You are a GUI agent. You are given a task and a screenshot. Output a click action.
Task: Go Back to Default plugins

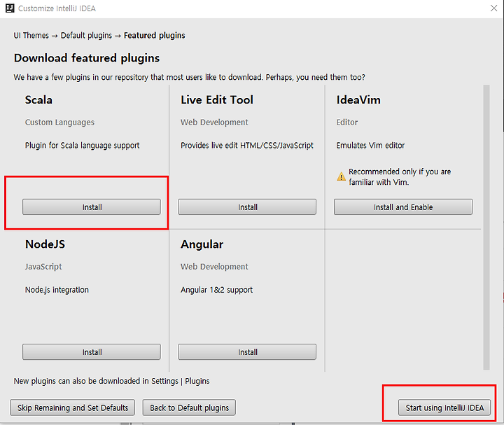[x=189, y=407]
